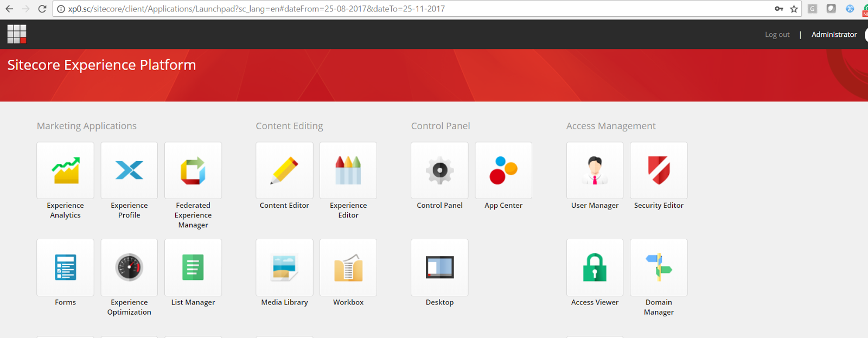The image size is (868, 338).
Task: Click the App Center label
Action: coord(503,205)
